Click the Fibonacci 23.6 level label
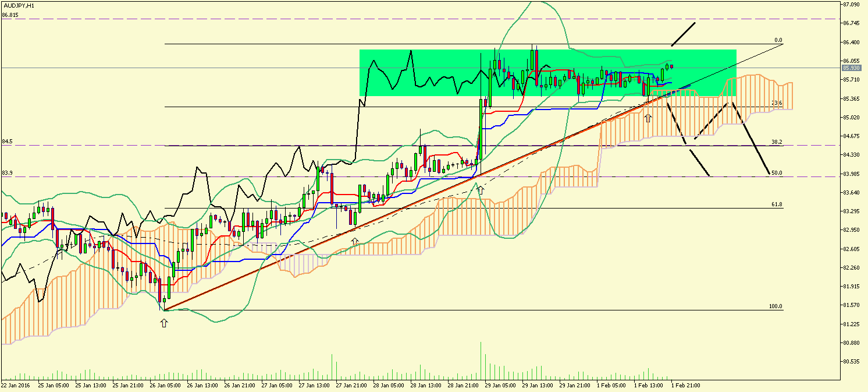Screen dimensions: 868x392 click(776, 103)
